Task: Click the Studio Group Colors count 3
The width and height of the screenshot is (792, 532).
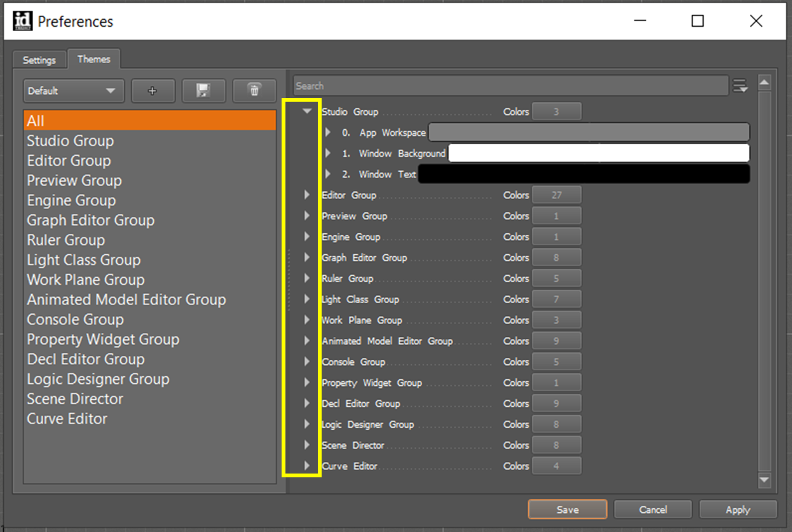Action: click(x=556, y=112)
